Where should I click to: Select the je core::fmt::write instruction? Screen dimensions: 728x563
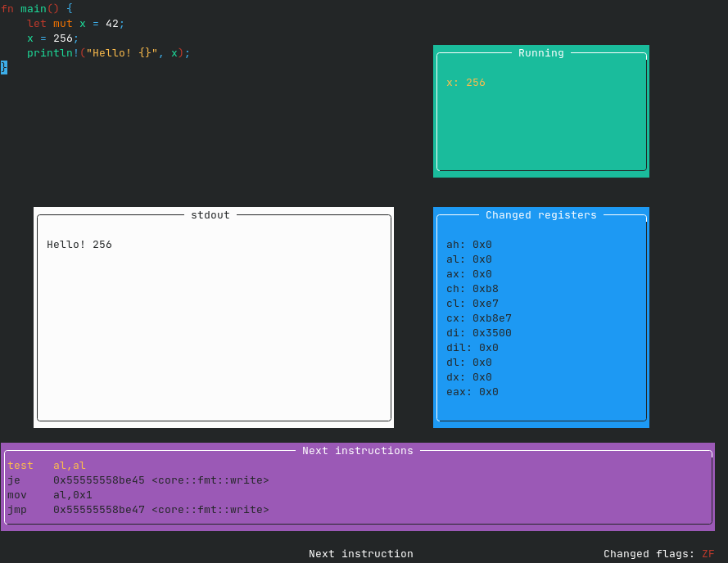coord(139,480)
